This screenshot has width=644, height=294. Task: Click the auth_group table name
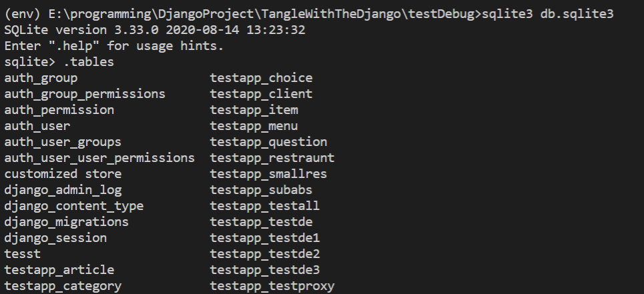[41, 78]
